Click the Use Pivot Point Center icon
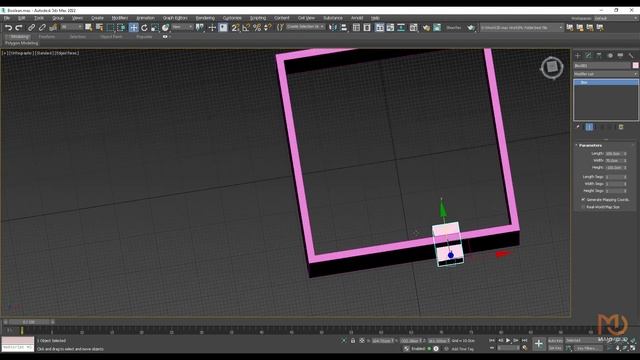This screenshot has width=640, height=360. (x=200, y=28)
